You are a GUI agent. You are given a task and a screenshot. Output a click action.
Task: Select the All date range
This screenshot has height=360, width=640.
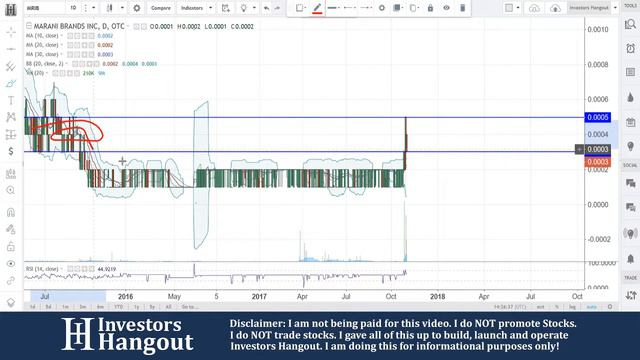click(168, 307)
